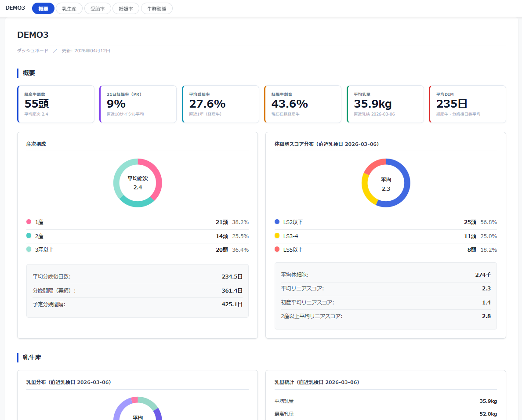Open the 経産牛頭数 55頭 summary card

click(56, 104)
